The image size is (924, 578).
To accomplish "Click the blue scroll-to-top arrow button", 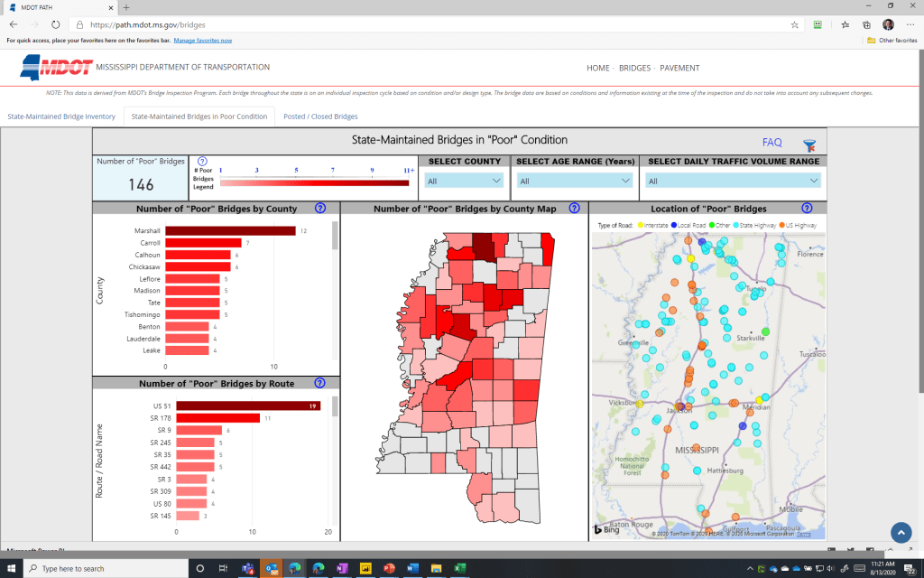I will coord(900,533).
